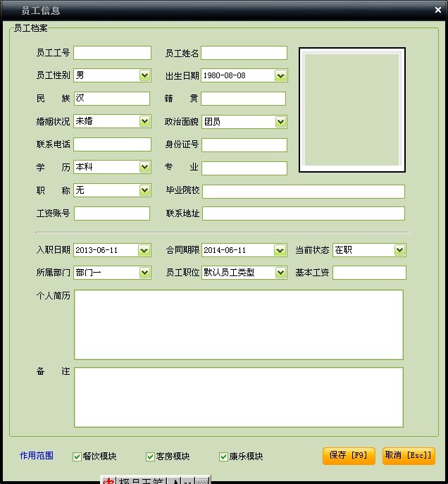The image size is (448, 484).
Task: Click the employee photo placeholder box
Action: (x=352, y=110)
